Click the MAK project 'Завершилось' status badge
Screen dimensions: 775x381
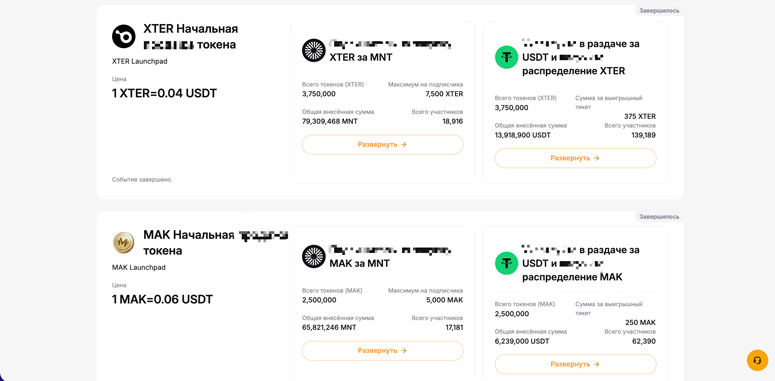tap(659, 216)
